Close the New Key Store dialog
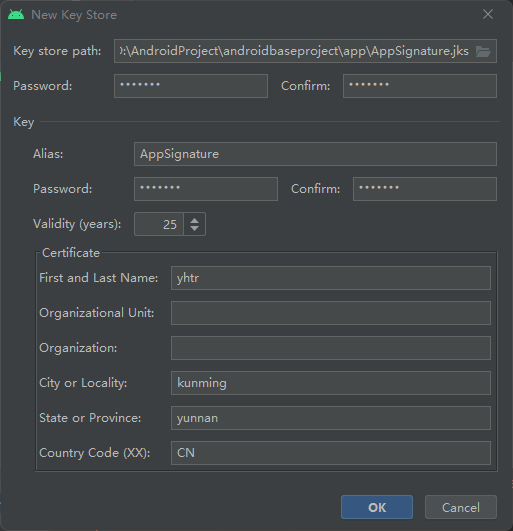 [x=488, y=14]
